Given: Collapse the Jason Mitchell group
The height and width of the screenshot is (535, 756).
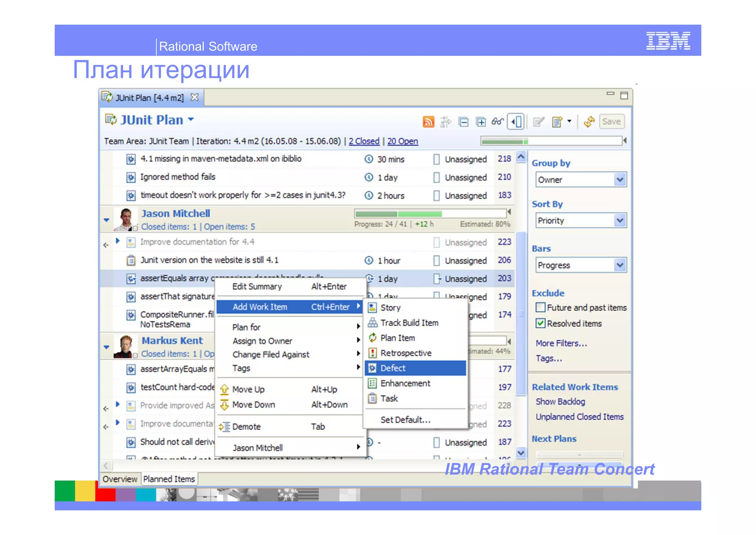Looking at the screenshot, I should point(106,220).
